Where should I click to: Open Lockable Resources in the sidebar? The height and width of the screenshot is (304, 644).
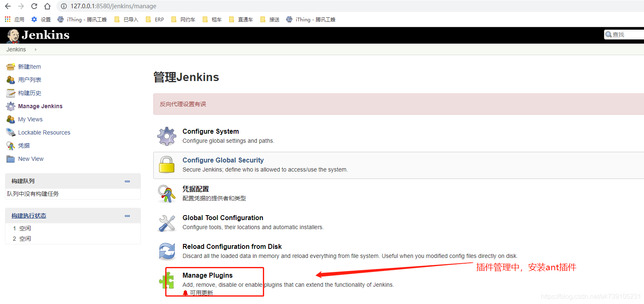pyautogui.click(x=44, y=132)
